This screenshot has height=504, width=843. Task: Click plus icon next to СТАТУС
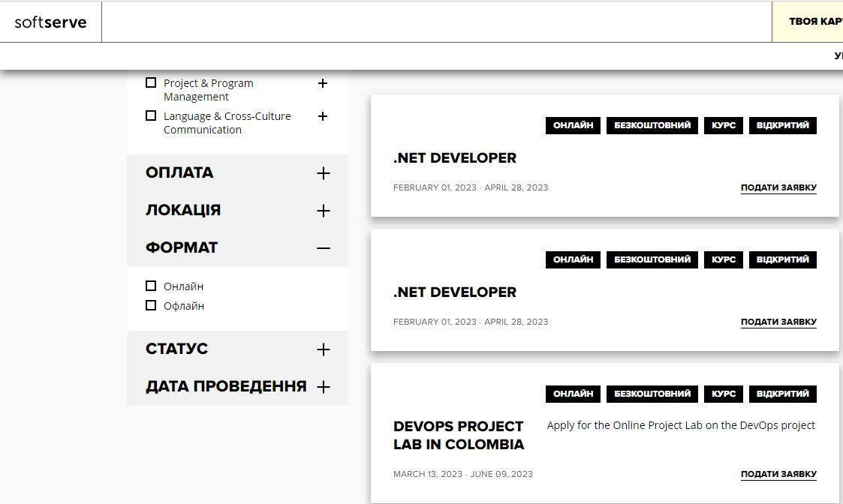[x=324, y=349]
